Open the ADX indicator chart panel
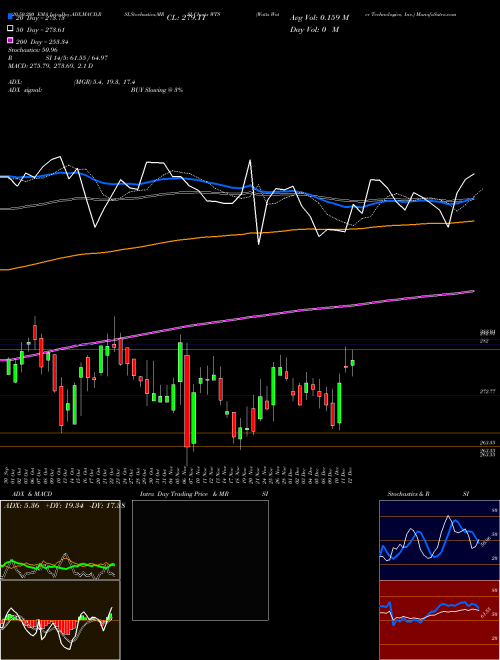Viewport: 500px width, 660px height. [60, 540]
